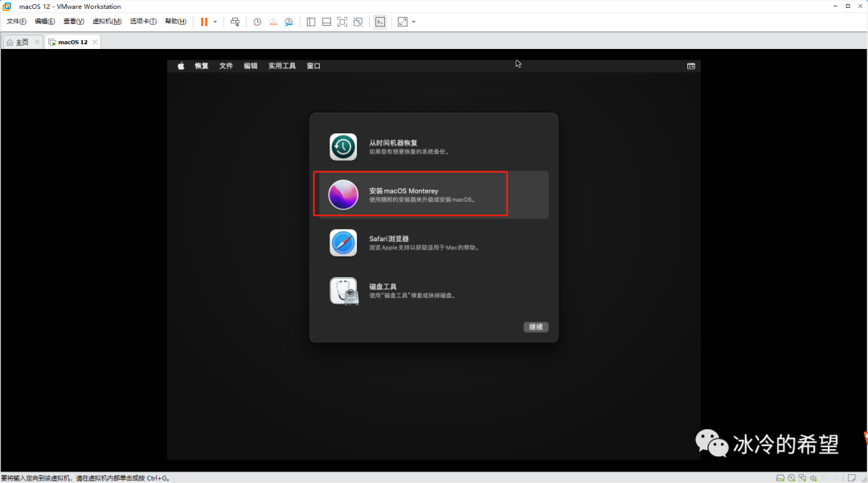Screen dimensions: 868x483
Task: Select the Safari compass icon
Action: [343, 243]
